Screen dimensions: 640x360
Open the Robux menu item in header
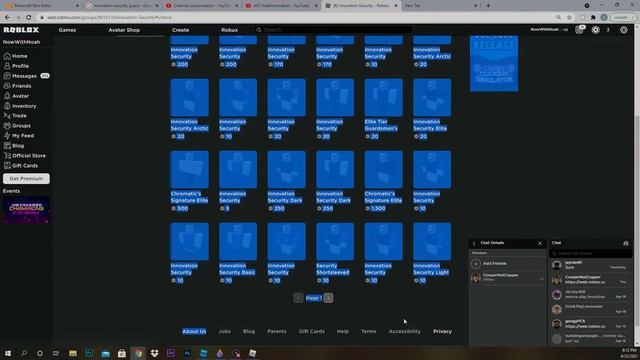tap(229, 30)
